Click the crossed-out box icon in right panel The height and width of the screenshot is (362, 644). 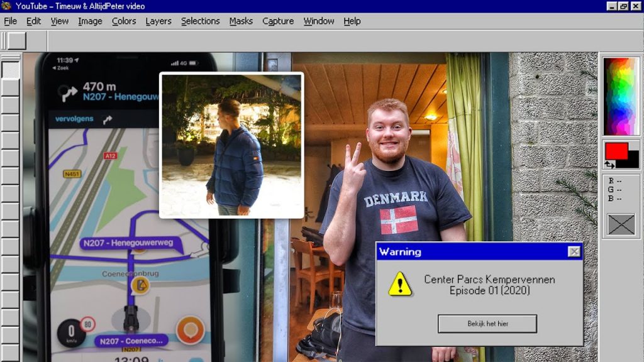[621, 224]
